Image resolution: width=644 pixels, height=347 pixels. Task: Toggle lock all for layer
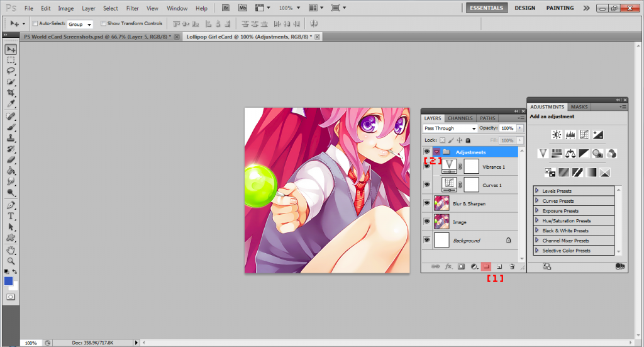pos(468,140)
